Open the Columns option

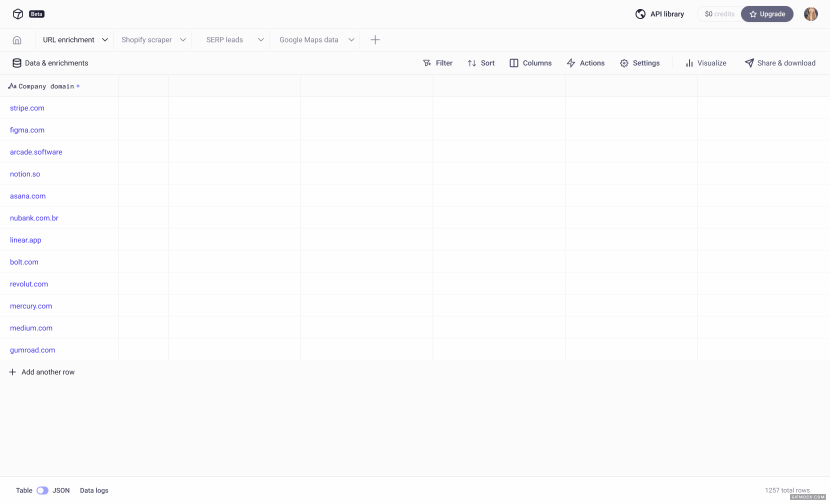coord(537,63)
